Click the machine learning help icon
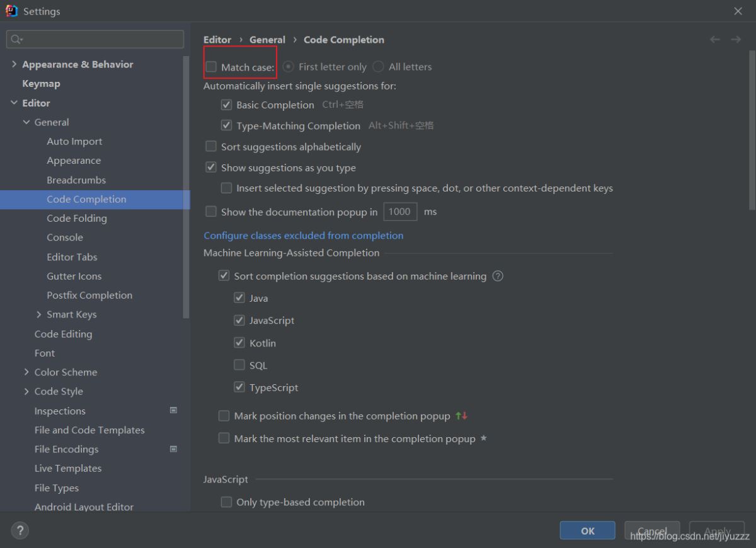 click(498, 276)
